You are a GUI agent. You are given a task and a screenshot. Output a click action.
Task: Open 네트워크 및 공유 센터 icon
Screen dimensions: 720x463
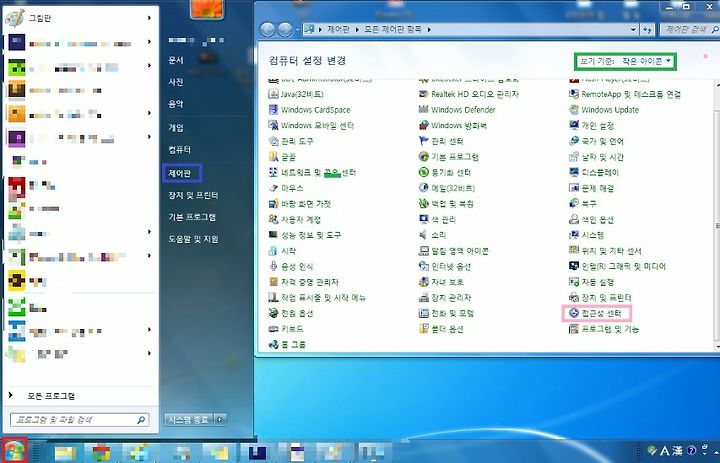point(273,172)
